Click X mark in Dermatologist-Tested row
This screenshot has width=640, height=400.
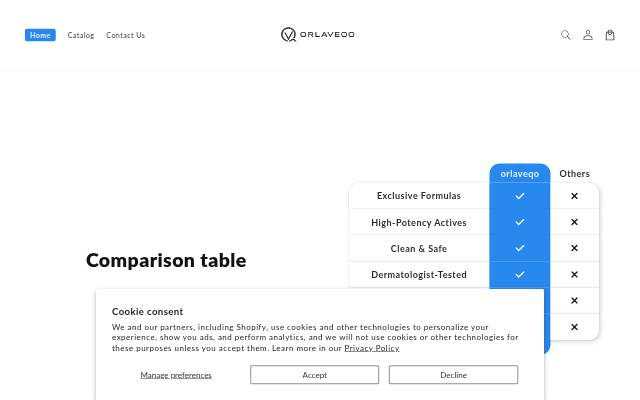pos(574,274)
